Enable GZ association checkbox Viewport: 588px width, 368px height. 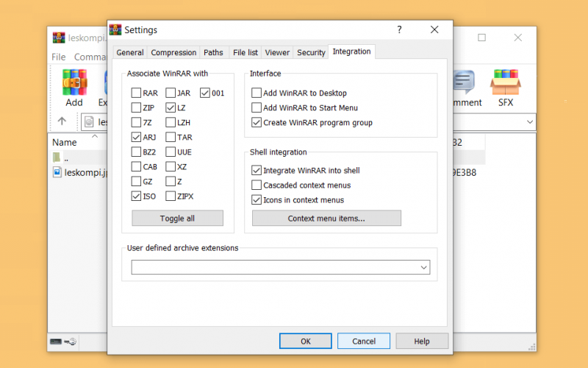(x=136, y=181)
